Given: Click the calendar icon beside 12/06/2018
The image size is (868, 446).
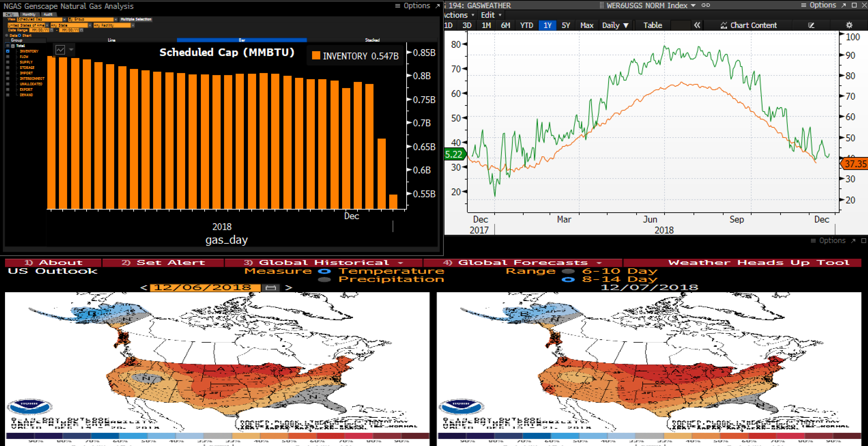Looking at the screenshot, I should (x=271, y=288).
